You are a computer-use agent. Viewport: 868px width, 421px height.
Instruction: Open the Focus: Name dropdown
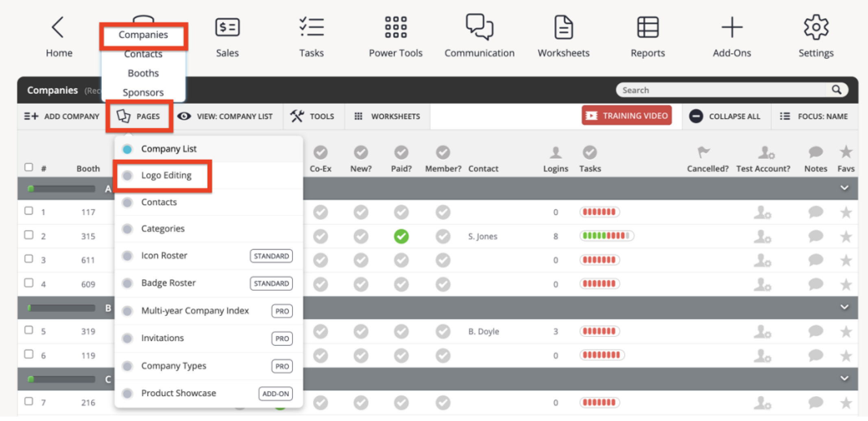click(x=814, y=116)
